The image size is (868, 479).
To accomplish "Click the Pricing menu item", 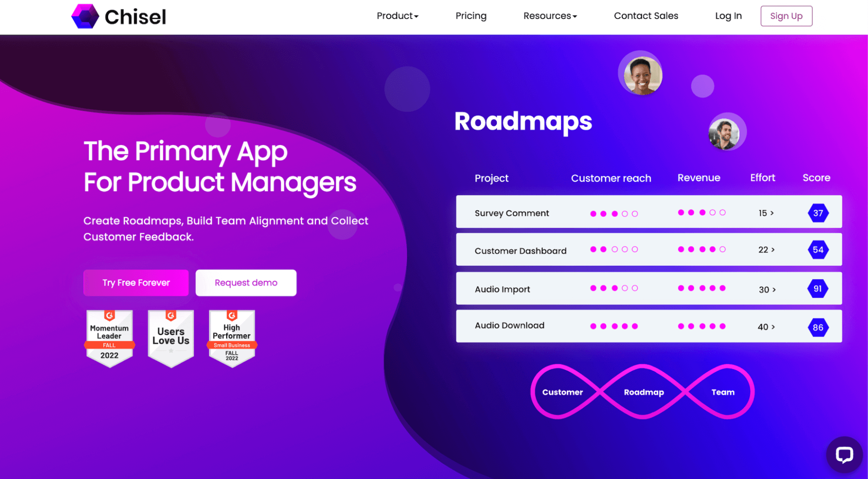I will click(x=472, y=16).
